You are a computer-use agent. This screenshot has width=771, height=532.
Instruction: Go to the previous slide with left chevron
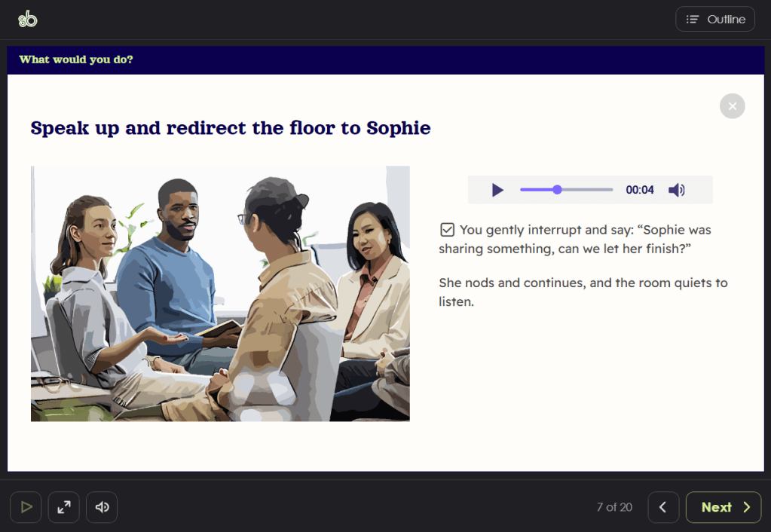[663, 507]
